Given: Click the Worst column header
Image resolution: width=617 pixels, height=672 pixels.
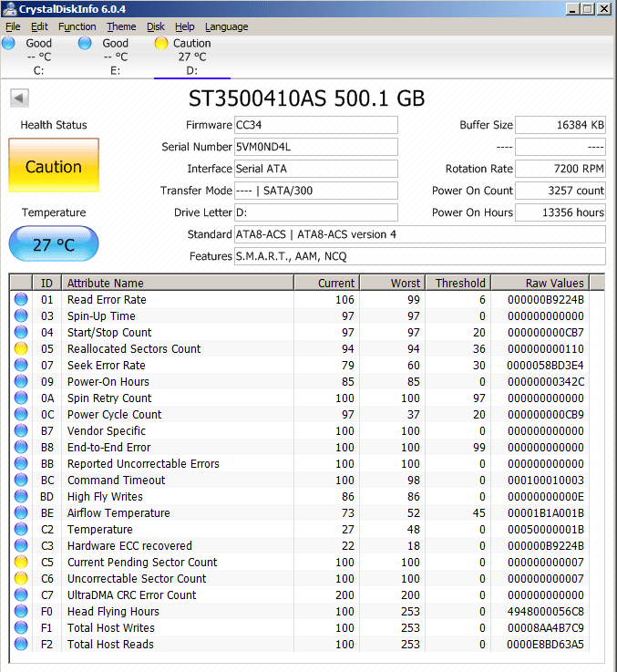Looking at the screenshot, I should pos(392,283).
